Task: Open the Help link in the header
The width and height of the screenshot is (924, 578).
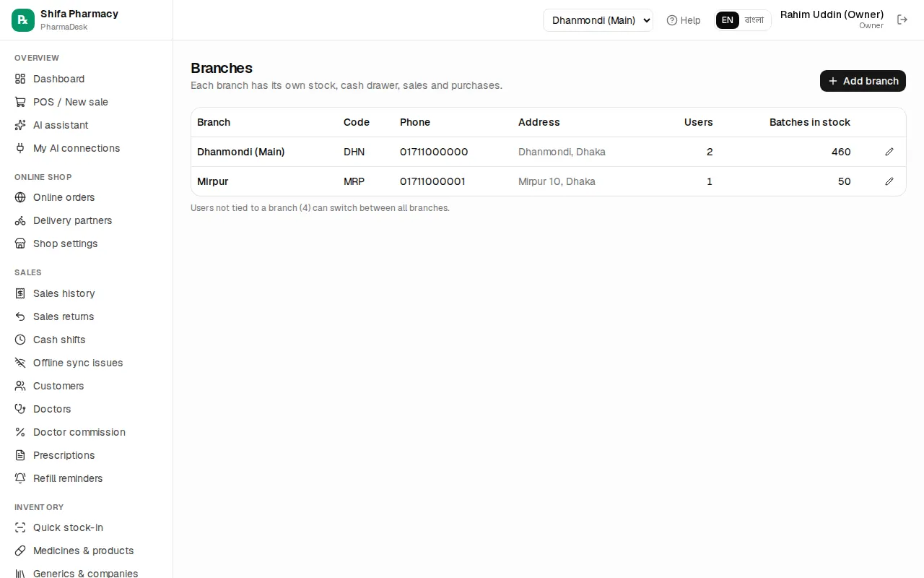Action: pyautogui.click(x=684, y=20)
